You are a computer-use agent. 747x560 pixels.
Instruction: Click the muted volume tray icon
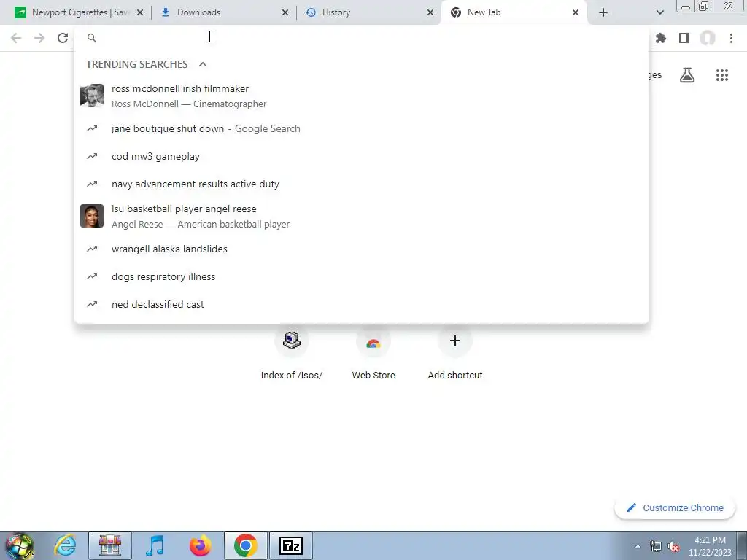(x=673, y=547)
